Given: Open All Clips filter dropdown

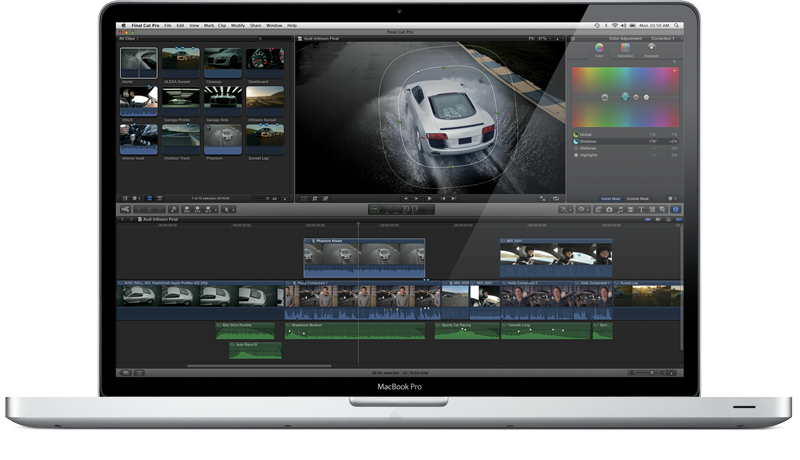Looking at the screenshot, I should [x=129, y=38].
